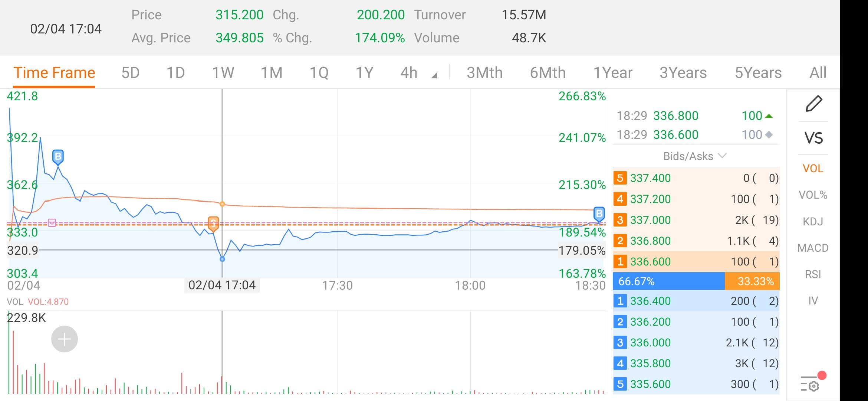Tap the Turnover 15.57M value

coord(524,15)
